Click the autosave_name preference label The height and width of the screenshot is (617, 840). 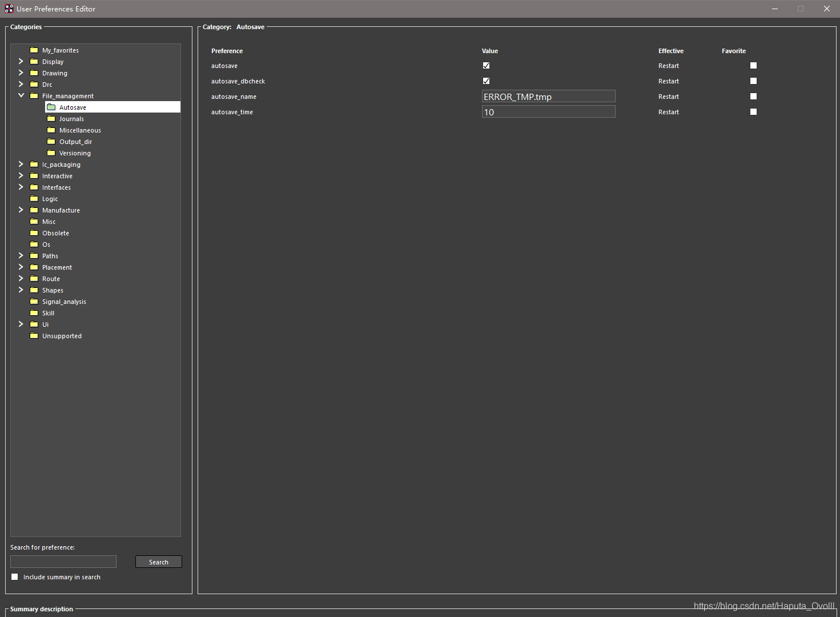234,97
